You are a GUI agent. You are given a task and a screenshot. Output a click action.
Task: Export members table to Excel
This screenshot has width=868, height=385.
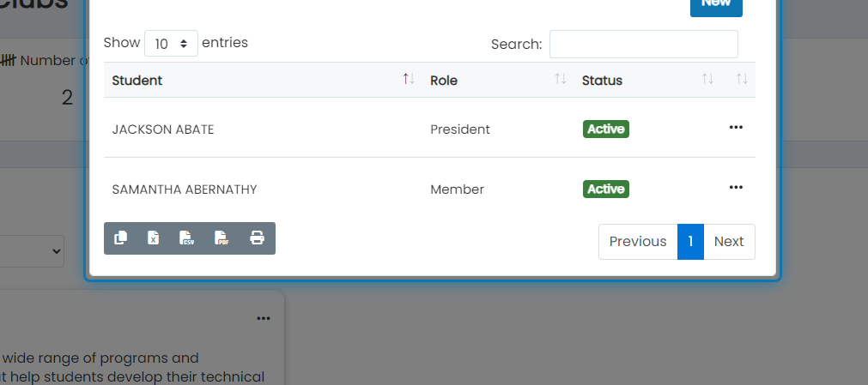pyautogui.click(x=154, y=238)
